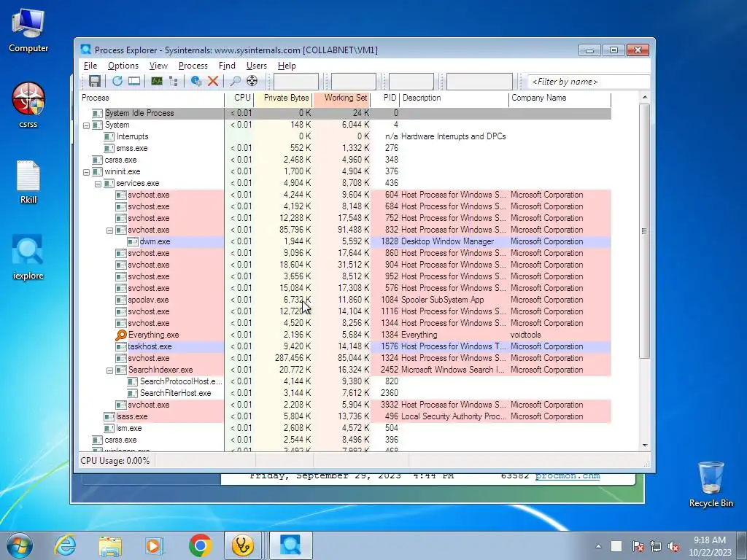747x560 pixels.
Task: Open process Properties toolbar icon
Action: pyautogui.click(x=196, y=81)
